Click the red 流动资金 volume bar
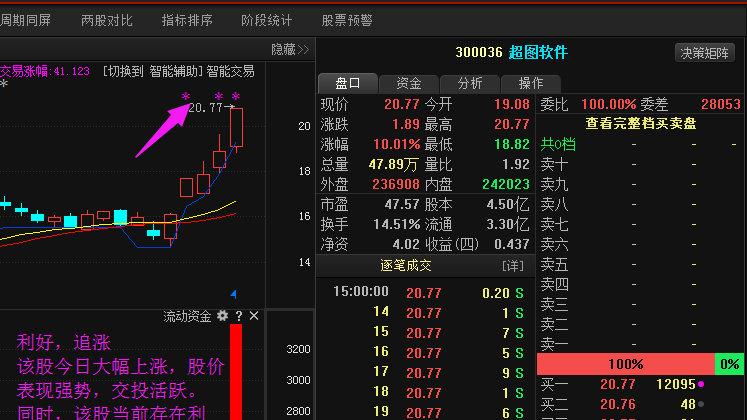Screen dimensions: 747x420 [x=236, y=372]
